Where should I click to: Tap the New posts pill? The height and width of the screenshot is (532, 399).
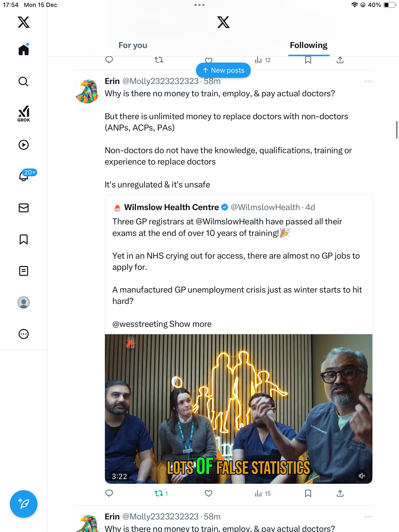click(x=223, y=70)
